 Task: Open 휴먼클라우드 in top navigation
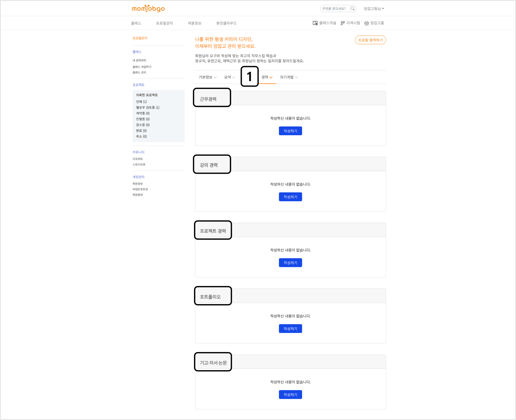[226, 23]
